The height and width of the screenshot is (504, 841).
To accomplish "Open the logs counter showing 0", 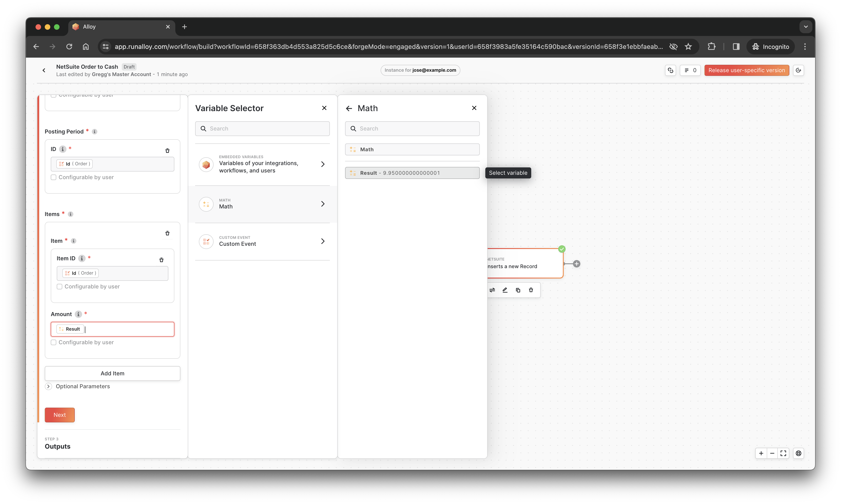I will tap(690, 70).
